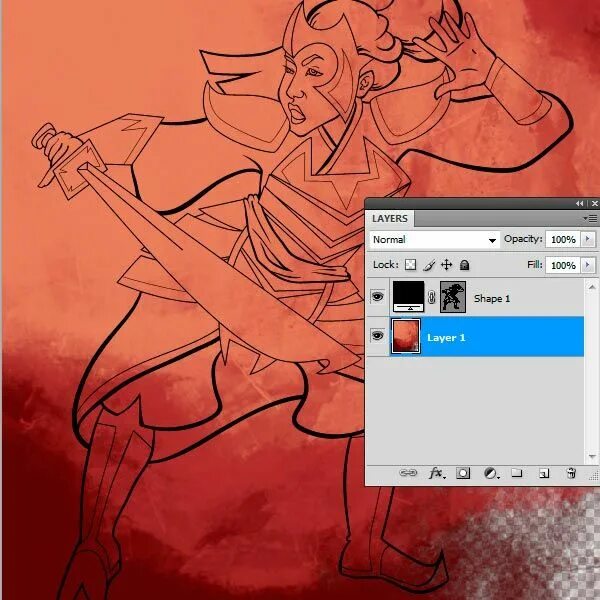Image resolution: width=600 pixels, height=600 pixels.
Task: Open the Opacity slider arrow
Action: point(588,239)
